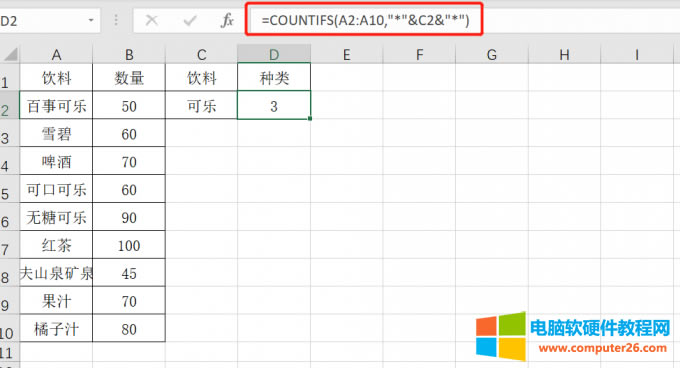Click the confirm checkmark in formula bar
680x368 pixels.
coord(190,20)
